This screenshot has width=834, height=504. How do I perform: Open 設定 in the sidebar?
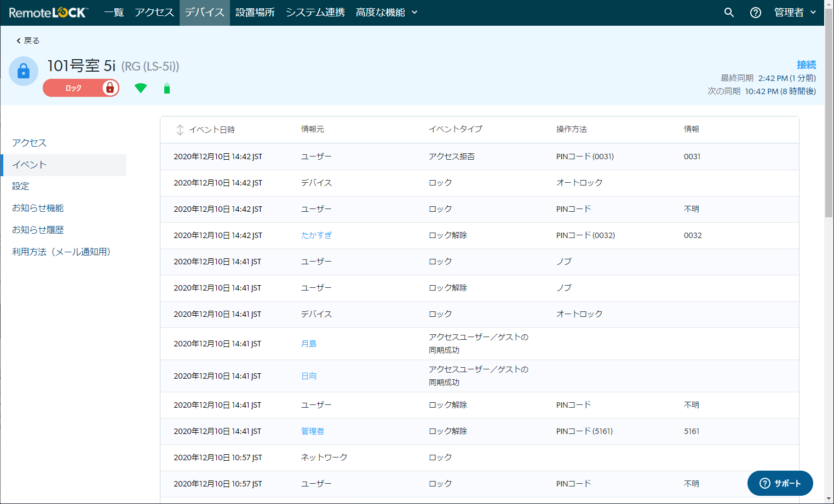click(x=21, y=186)
